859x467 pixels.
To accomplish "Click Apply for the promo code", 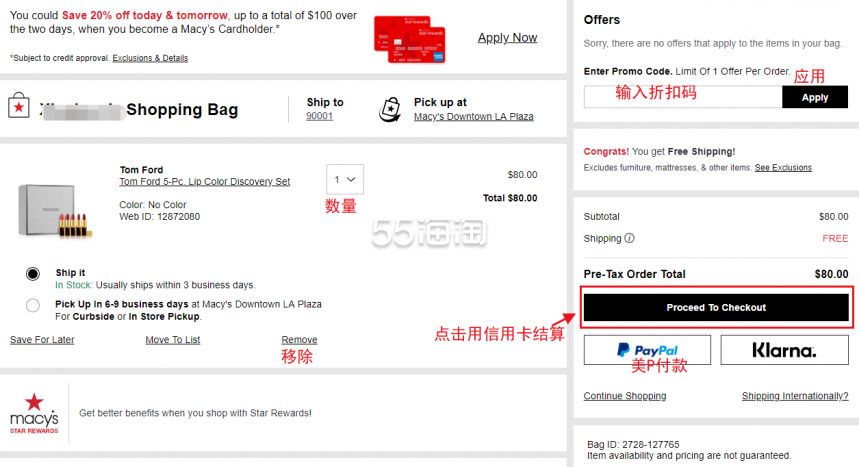I will coord(815,98).
